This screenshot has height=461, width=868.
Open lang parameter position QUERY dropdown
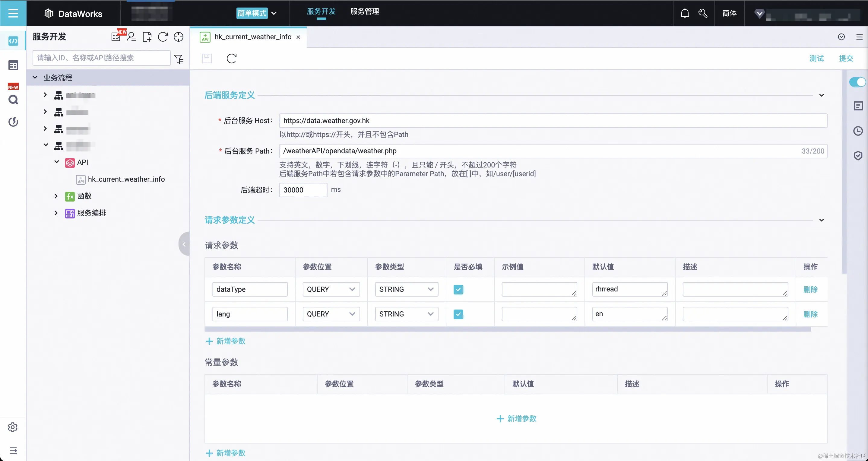pos(331,314)
